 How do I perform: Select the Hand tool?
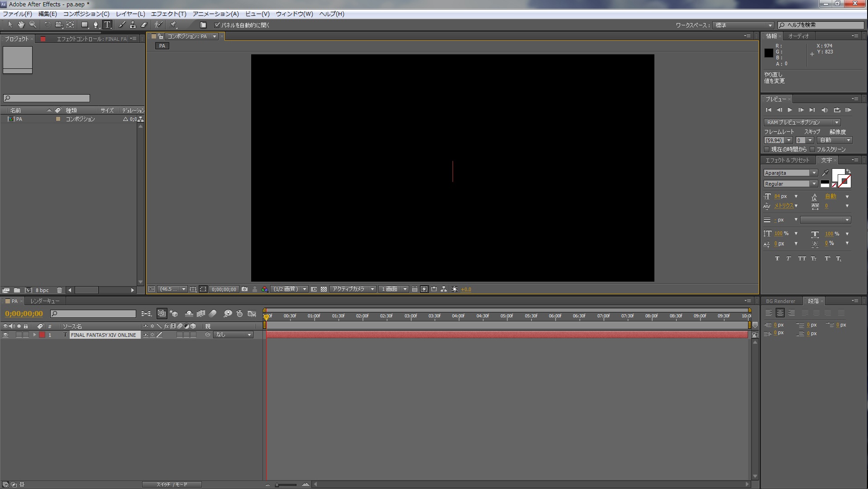click(21, 25)
